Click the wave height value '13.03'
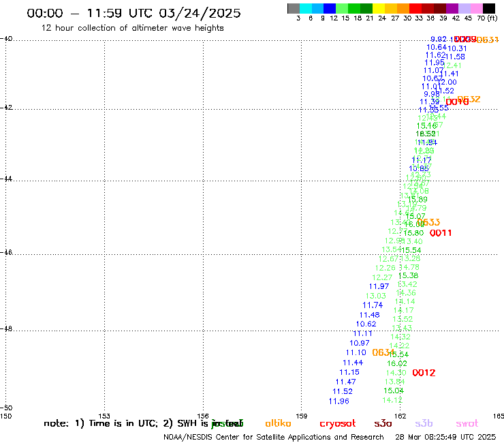Screen dimensions: 504x443 pyautogui.click(x=376, y=296)
